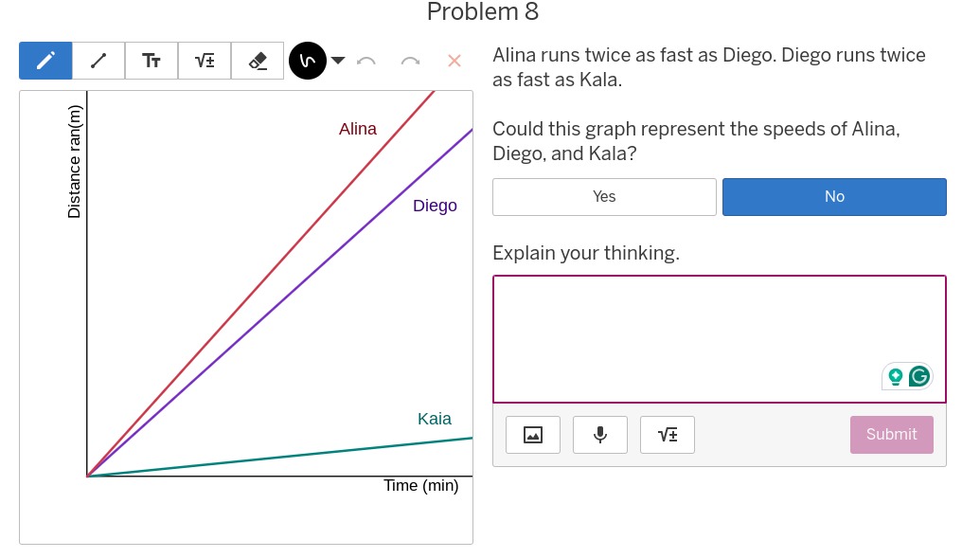This screenshot has width=980, height=558.
Task: Click the black stroke color swatch
Action: 307,61
